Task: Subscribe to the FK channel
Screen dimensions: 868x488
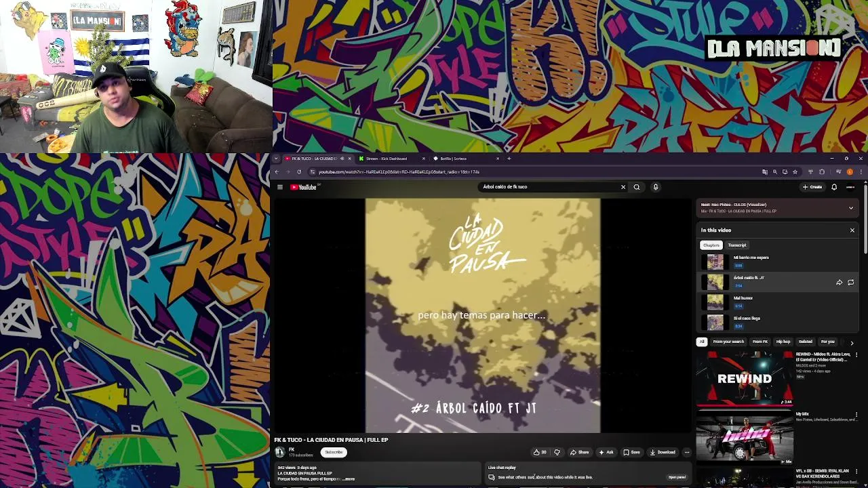Action: (334, 452)
